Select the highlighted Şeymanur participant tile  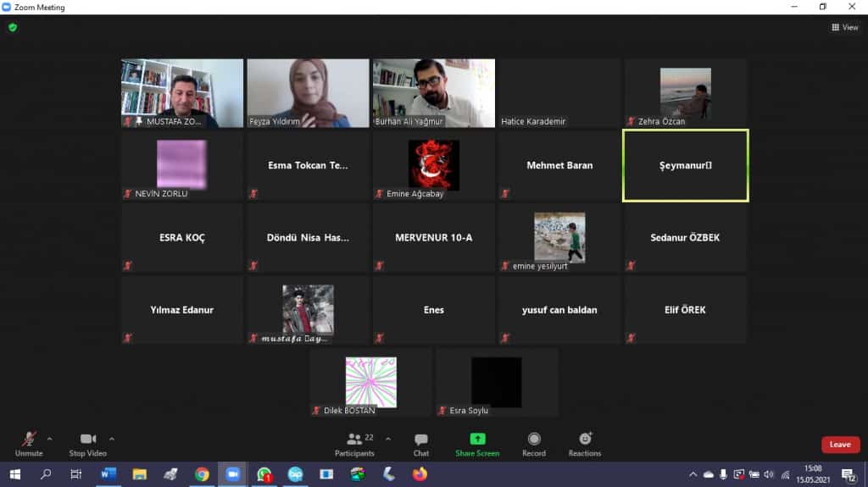click(685, 165)
